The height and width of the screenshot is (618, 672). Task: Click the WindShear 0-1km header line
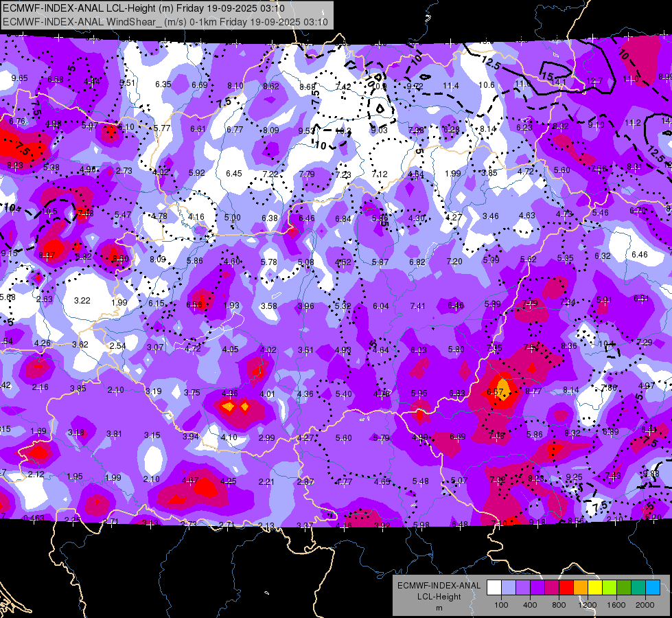point(165,22)
